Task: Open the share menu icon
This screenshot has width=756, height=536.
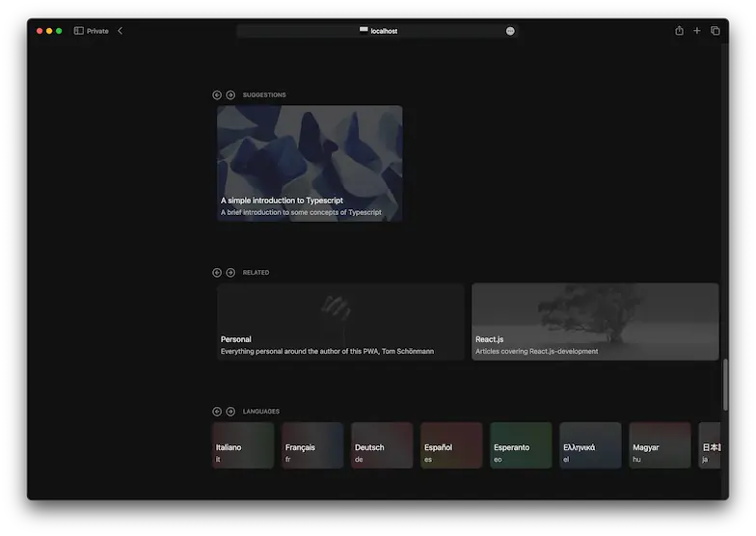Action: point(679,31)
